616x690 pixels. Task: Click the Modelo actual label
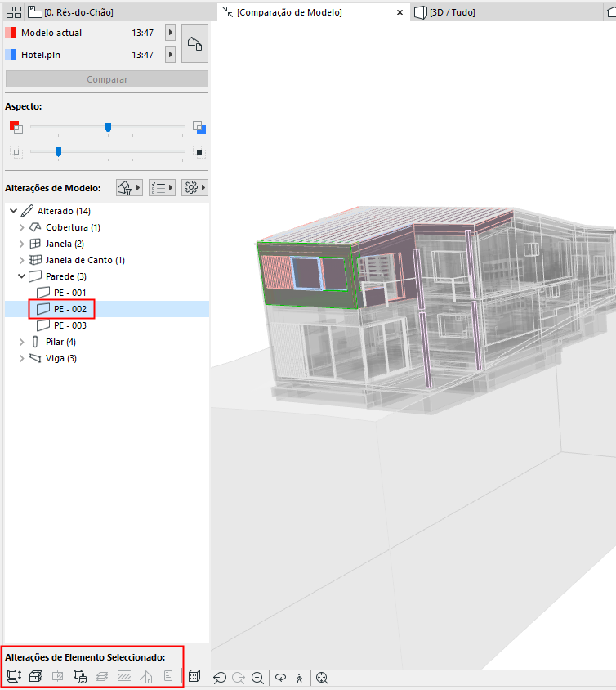tap(51, 33)
